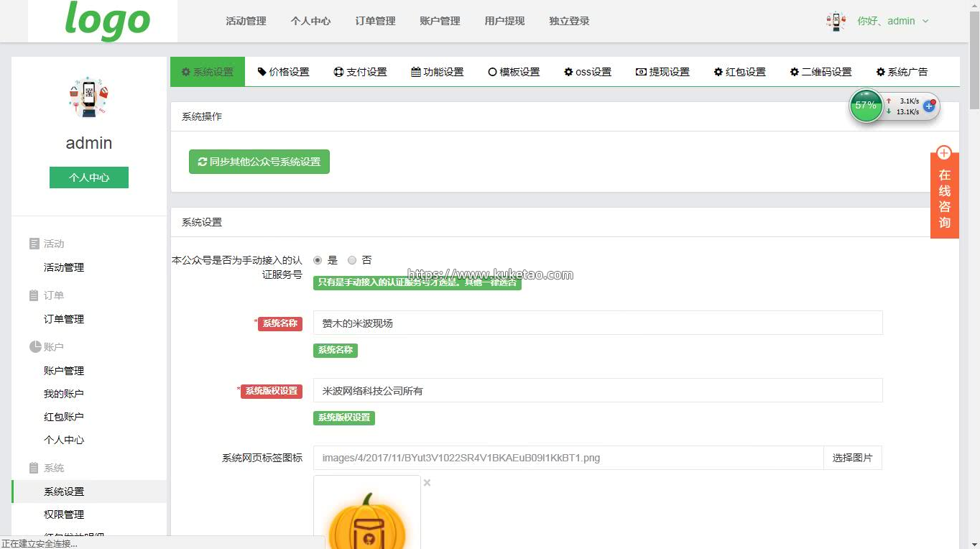Open 订单管理 in the top navigation
980x549 pixels.
click(375, 21)
